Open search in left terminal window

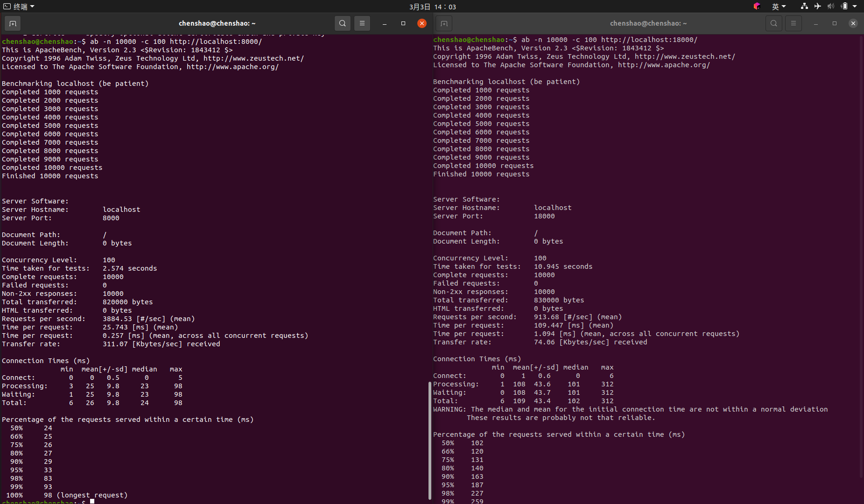[x=343, y=23]
